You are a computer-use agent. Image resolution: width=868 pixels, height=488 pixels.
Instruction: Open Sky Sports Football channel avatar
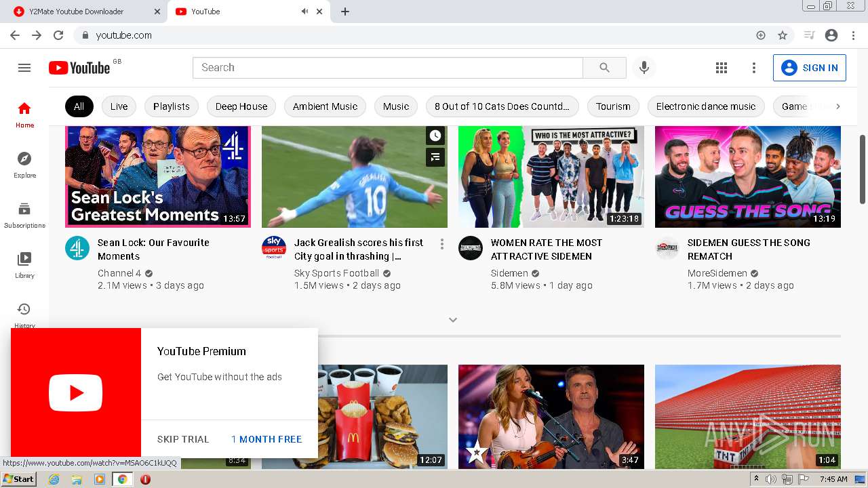click(274, 248)
